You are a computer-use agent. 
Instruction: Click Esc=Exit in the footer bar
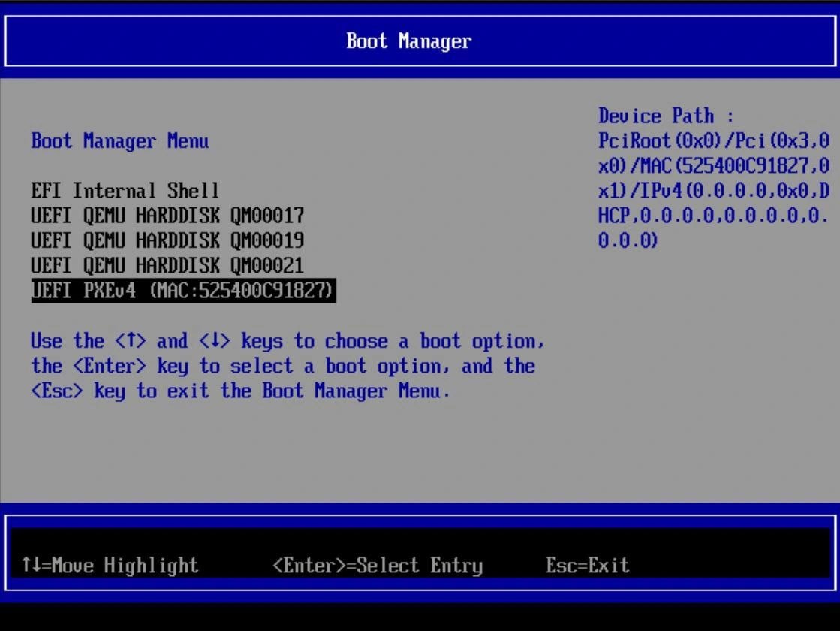587,566
